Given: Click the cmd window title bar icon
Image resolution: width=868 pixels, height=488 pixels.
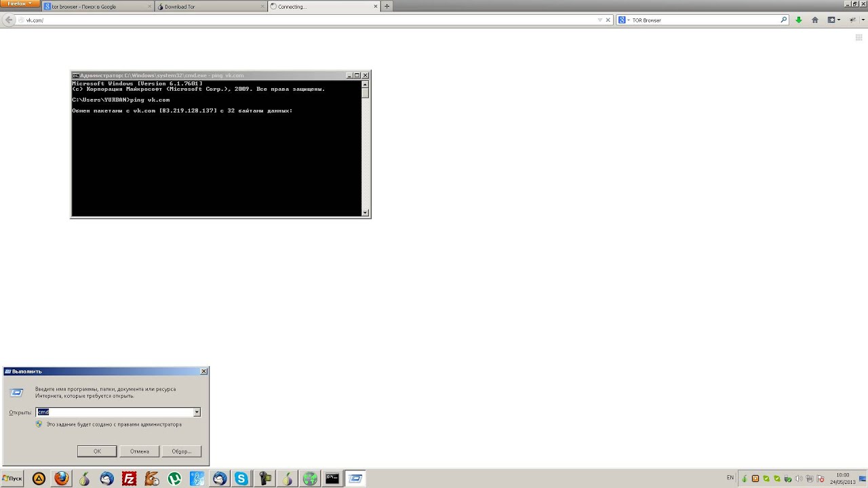Looking at the screenshot, I should pos(76,75).
